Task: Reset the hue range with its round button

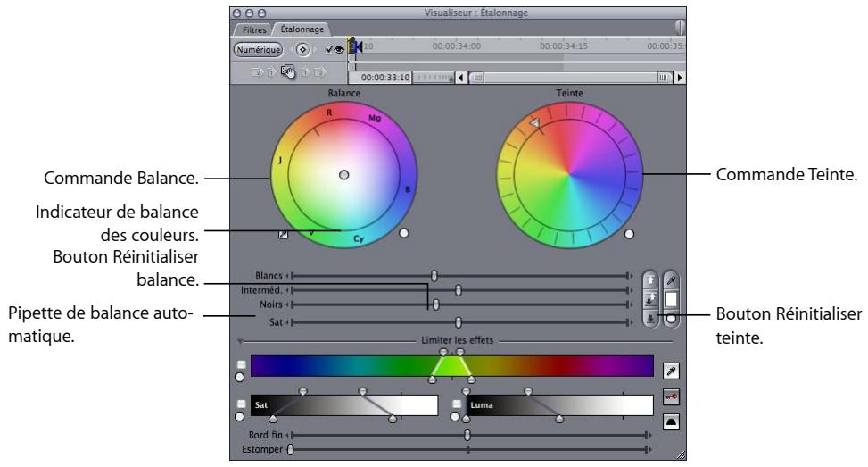Action: [x=240, y=377]
